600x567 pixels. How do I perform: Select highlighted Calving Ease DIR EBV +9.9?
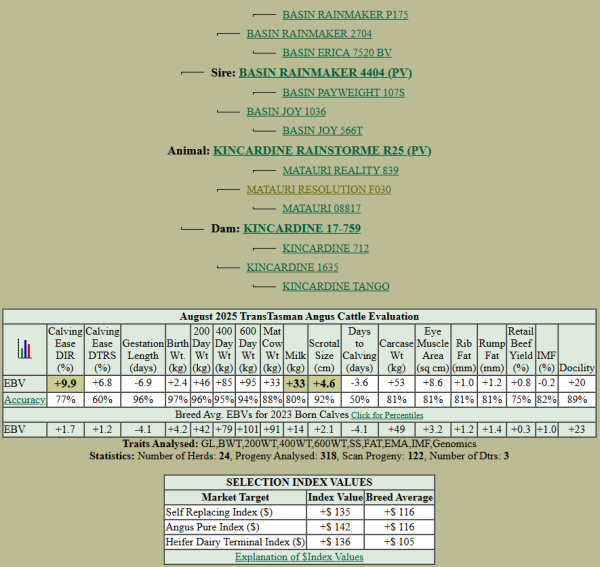[65, 383]
